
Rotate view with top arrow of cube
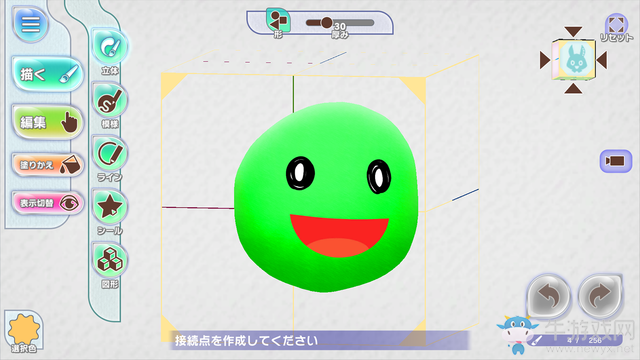coord(573,31)
